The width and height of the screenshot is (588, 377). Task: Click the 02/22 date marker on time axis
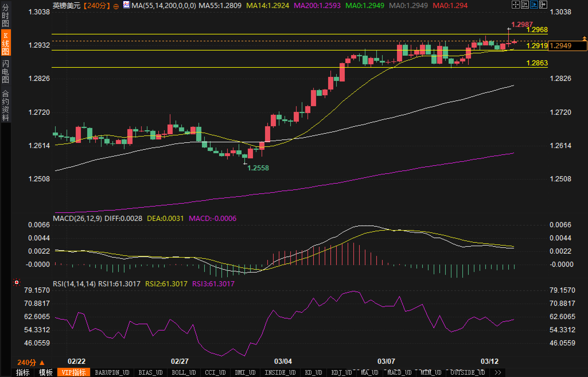point(77,361)
